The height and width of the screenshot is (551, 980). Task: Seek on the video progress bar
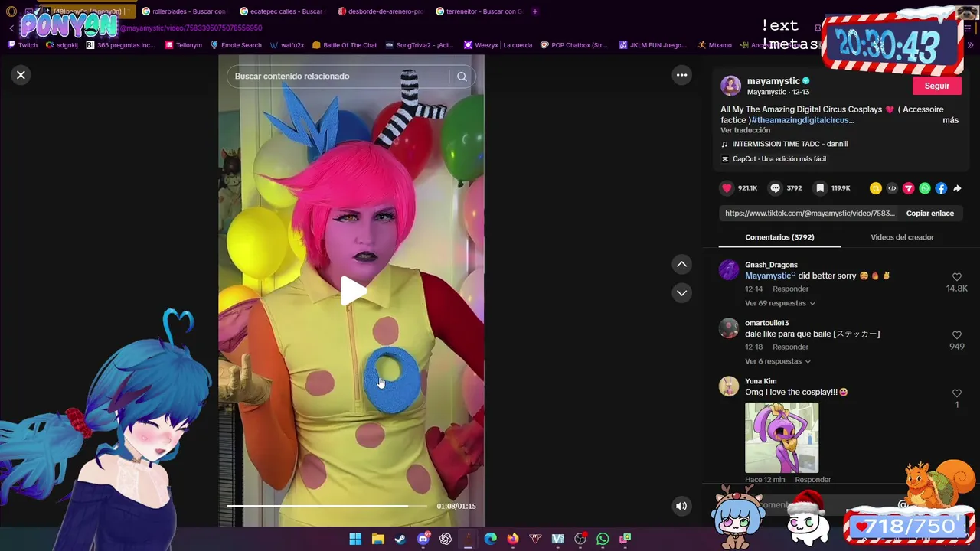[x=327, y=506]
